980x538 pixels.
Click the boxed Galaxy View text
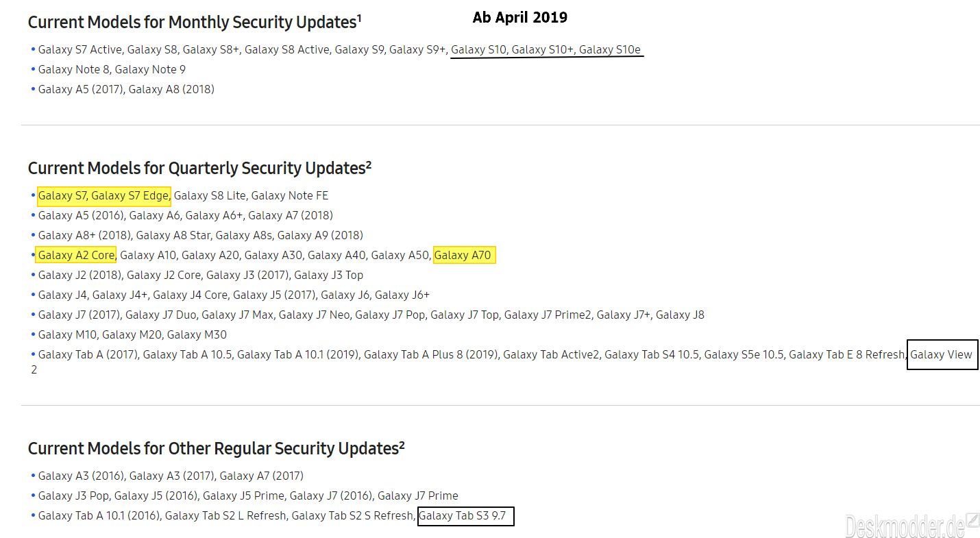[x=942, y=354]
